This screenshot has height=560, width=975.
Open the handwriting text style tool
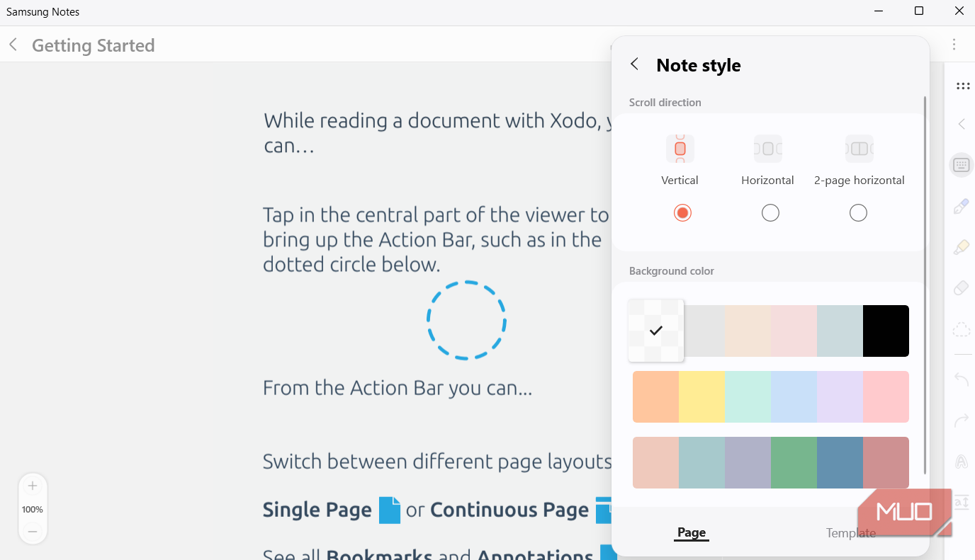point(962,462)
